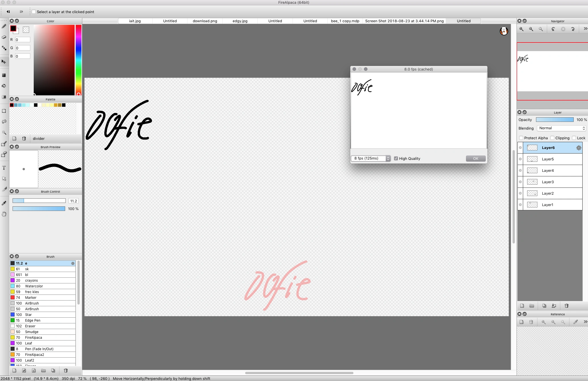The width and height of the screenshot is (588, 381).
Task: Select Layer3 in the layer list
Action: pyautogui.click(x=548, y=182)
